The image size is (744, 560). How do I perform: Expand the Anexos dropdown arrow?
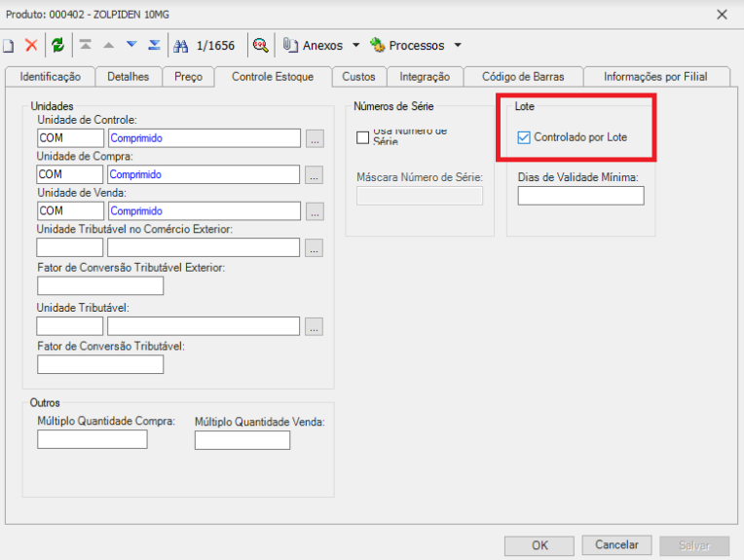(355, 46)
